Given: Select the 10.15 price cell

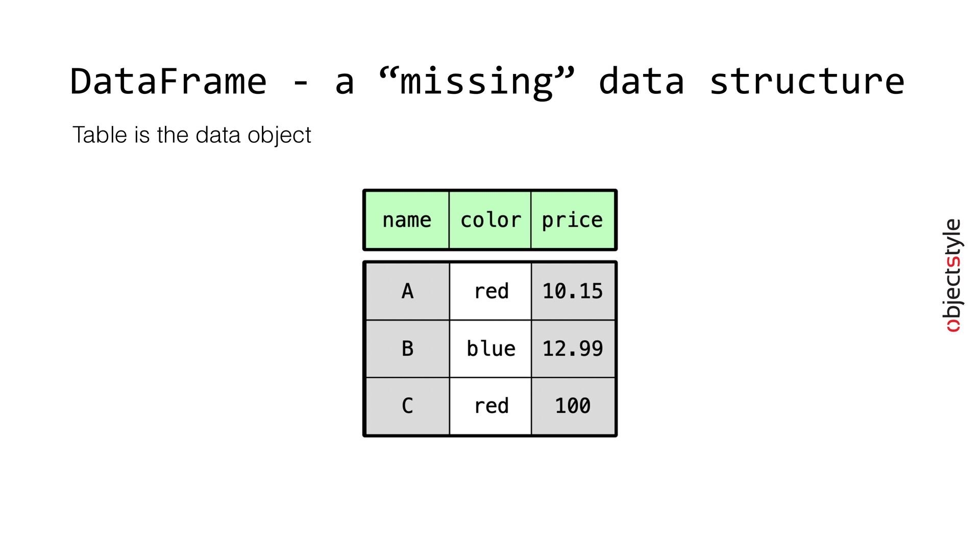Looking at the screenshot, I should [x=573, y=291].
